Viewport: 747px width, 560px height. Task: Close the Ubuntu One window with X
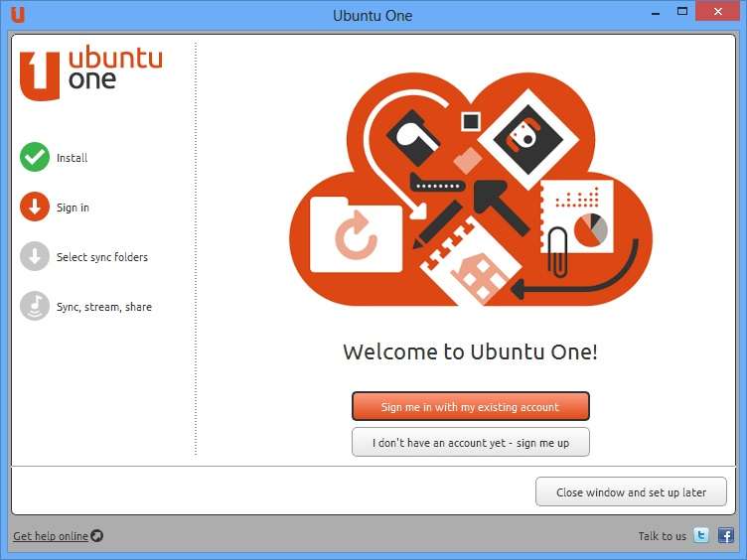point(718,12)
